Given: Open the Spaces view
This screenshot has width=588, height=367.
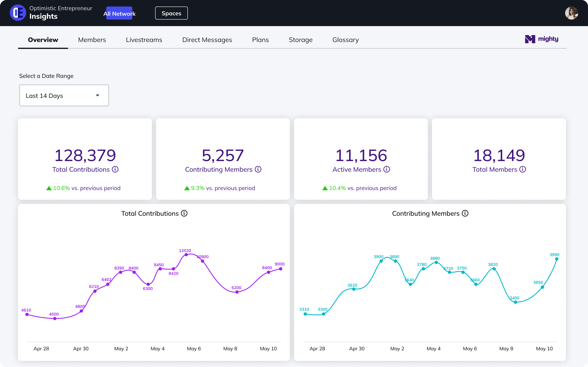Looking at the screenshot, I should click(171, 13).
